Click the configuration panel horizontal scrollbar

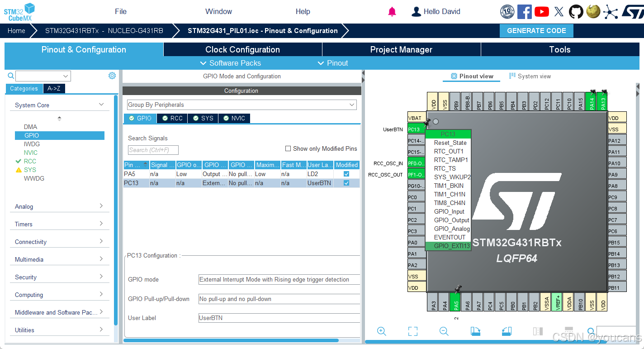click(231, 340)
